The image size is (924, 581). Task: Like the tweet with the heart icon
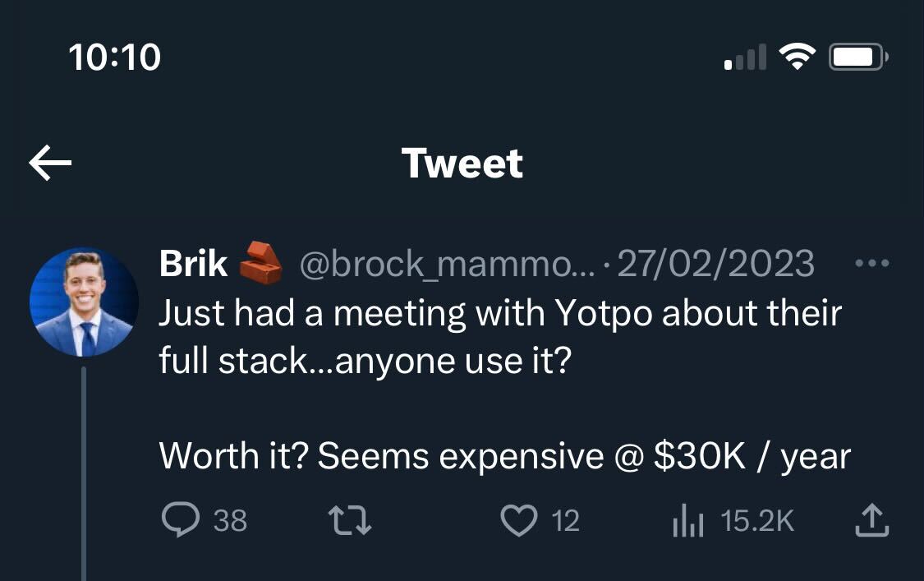pyautogui.click(x=518, y=520)
